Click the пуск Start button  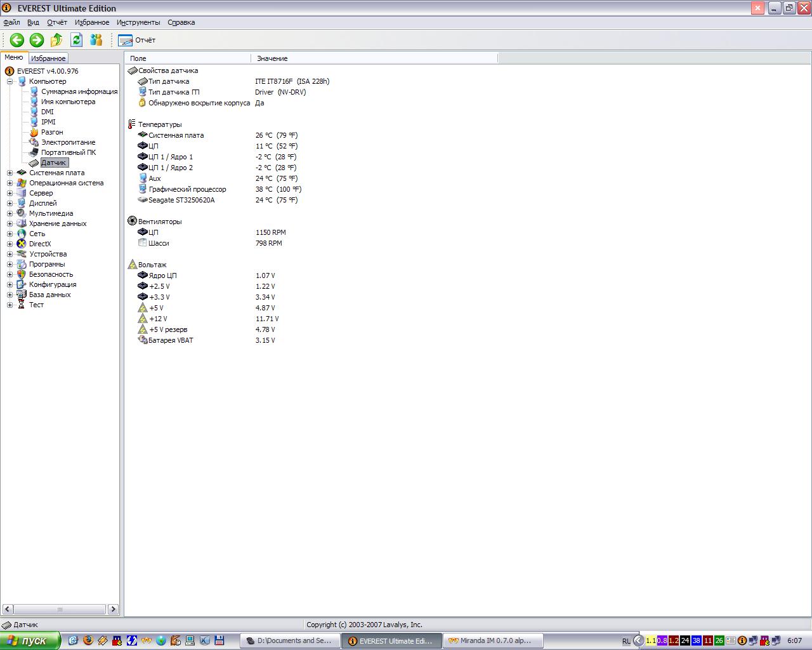[x=30, y=640]
